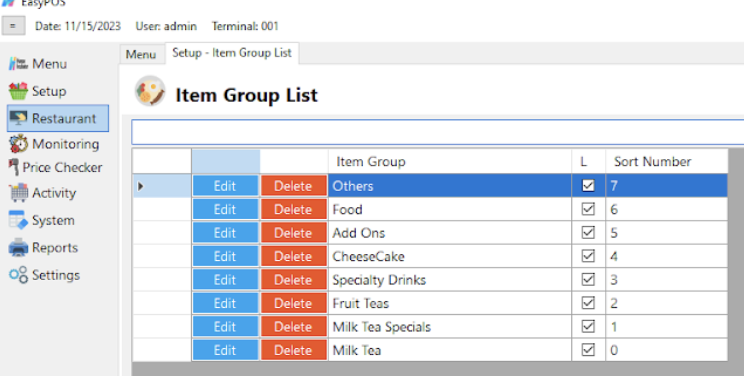Select the Setup basket icon
This screenshot has height=376, width=744.
(19, 91)
